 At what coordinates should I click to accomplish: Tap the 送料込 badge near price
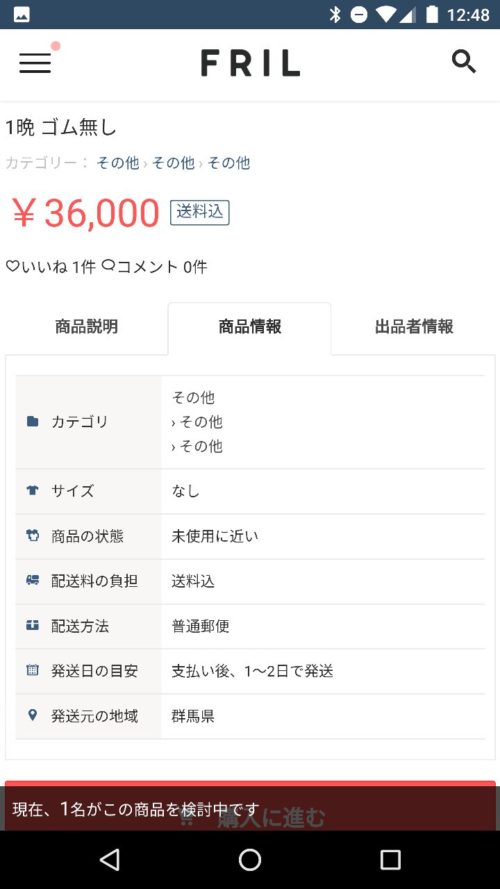[200, 213]
